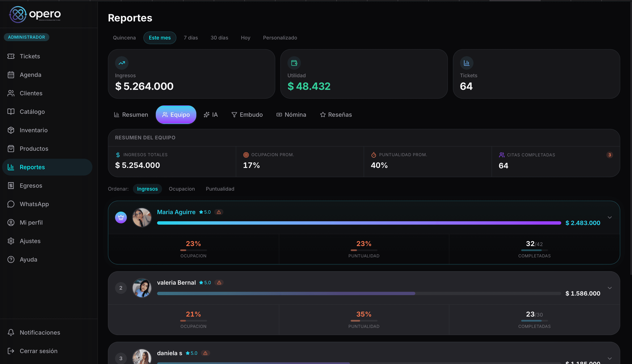Expand Maria Aguirre's details chevron
Screen dimensions: 632x364
610,217
